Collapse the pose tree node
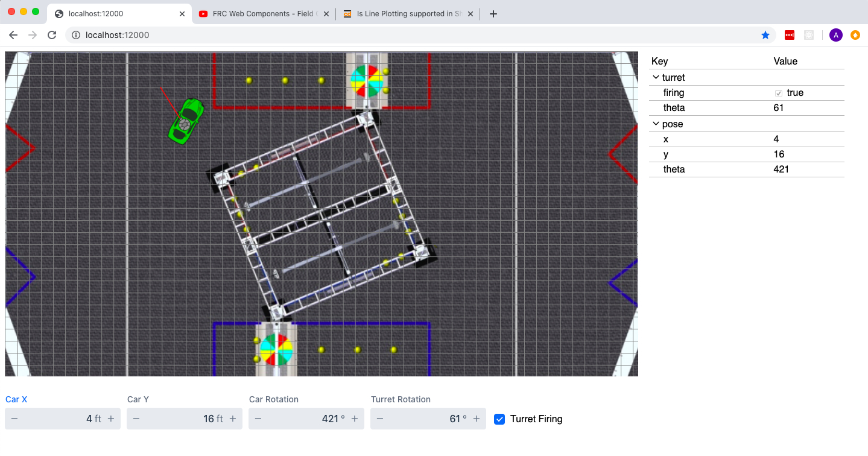868x456 pixels. tap(656, 124)
